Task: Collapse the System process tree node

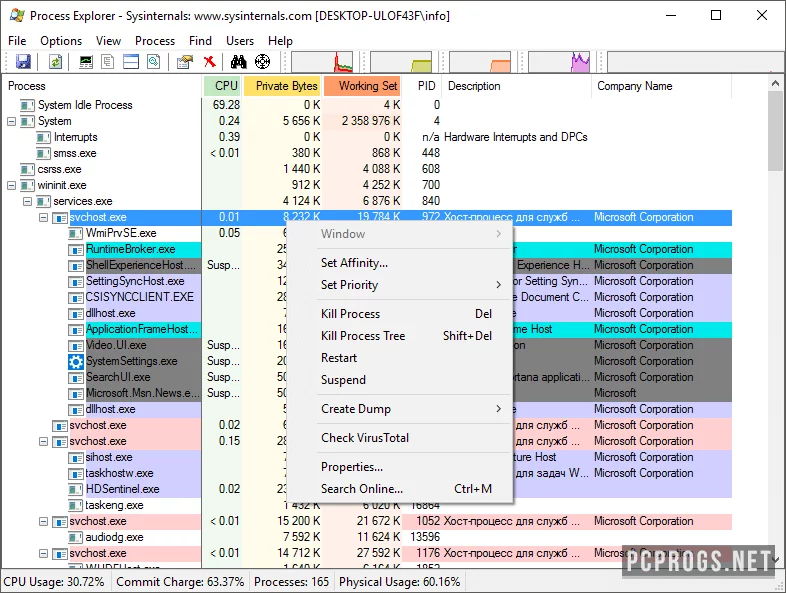Action: (12, 121)
